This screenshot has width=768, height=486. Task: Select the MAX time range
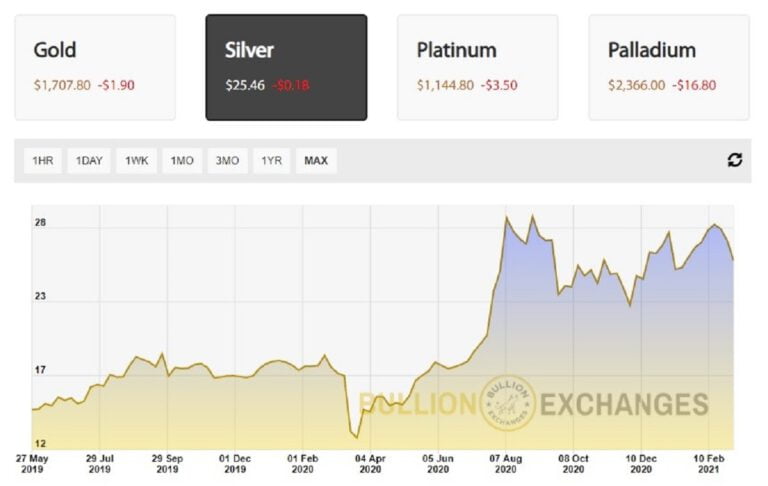coord(316,161)
